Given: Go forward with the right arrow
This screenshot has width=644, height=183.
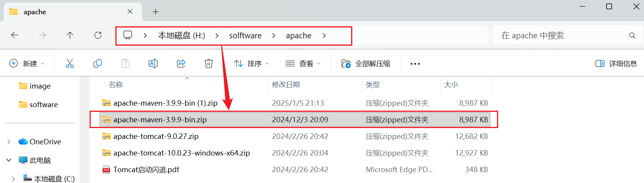Looking at the screenshot, I should point(42,35).
